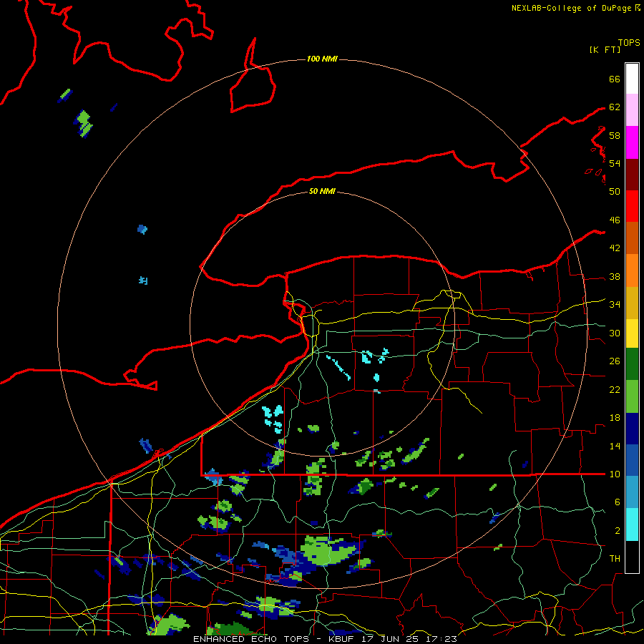
Task: Click the 54 legend value
Action: click(x=615, y=163)
